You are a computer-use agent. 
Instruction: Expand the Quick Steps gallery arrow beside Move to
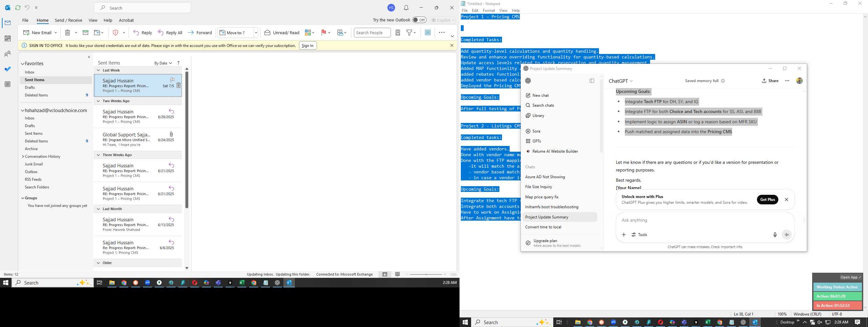coord(256,33)
